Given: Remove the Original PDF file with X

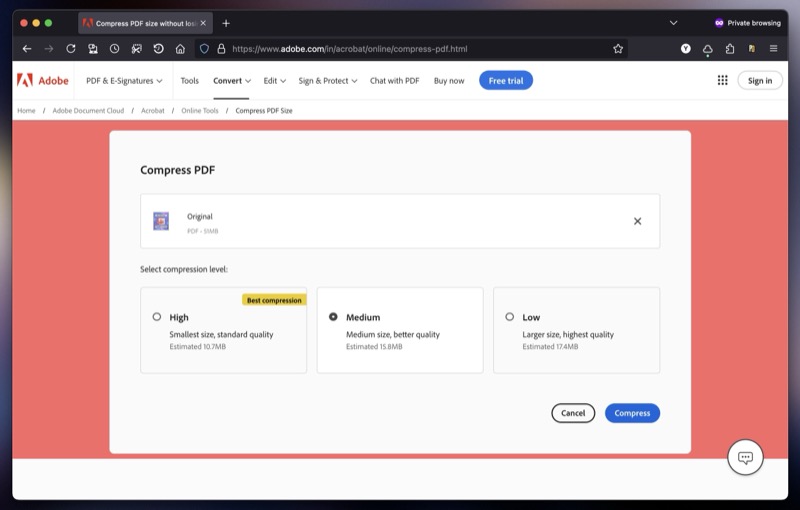Looking at the screenshot, I should point(637,221).
